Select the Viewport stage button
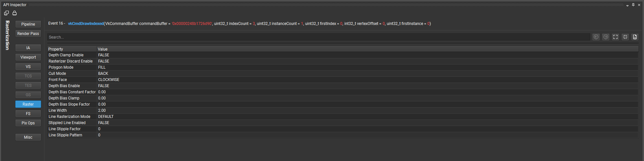The height and width of the screenshot is (161, 644). [x=28, y=57]
